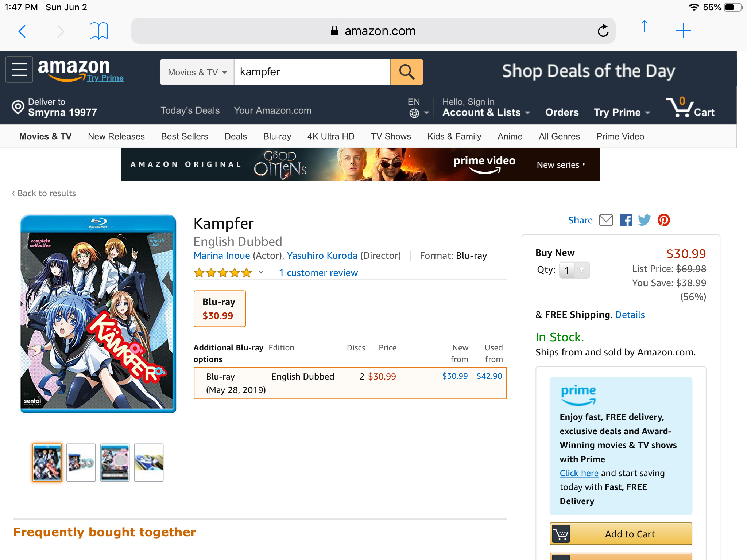Select the Blu-ray $30.99 format option
The image size is (747, 560).
[x=220, y=308]
